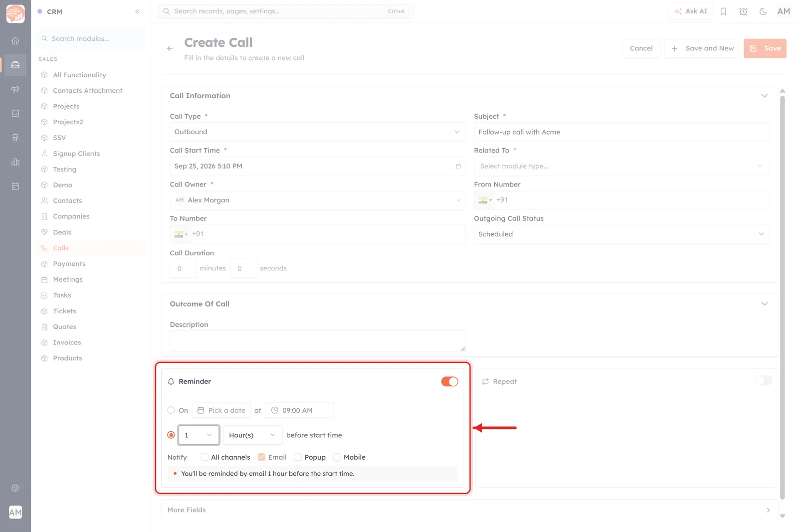Turn off the Reminder toggle
Viewport: 798px width, 532px height.
449,381
